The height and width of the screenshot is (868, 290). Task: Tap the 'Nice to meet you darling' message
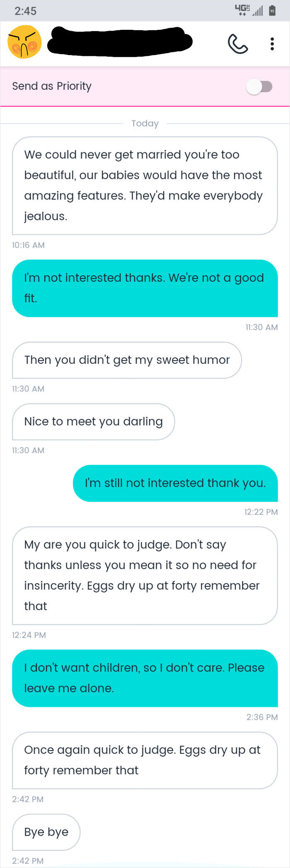click(x=93, y=421)
